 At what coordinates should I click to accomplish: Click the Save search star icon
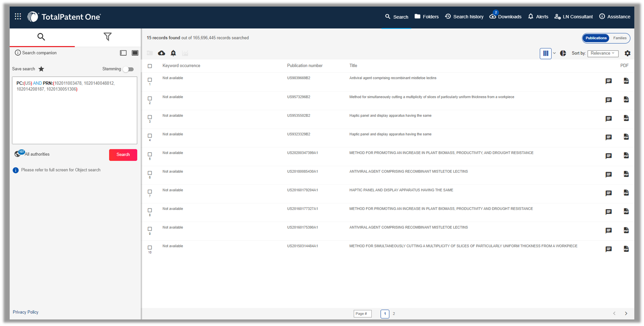point(41,69)
